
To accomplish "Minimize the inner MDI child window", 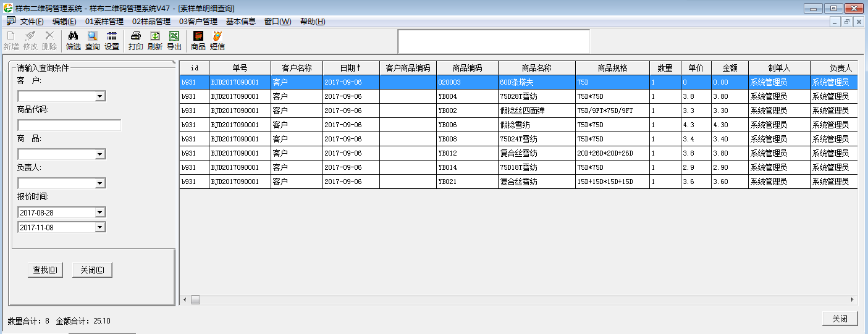I will (x=836, y=22).
